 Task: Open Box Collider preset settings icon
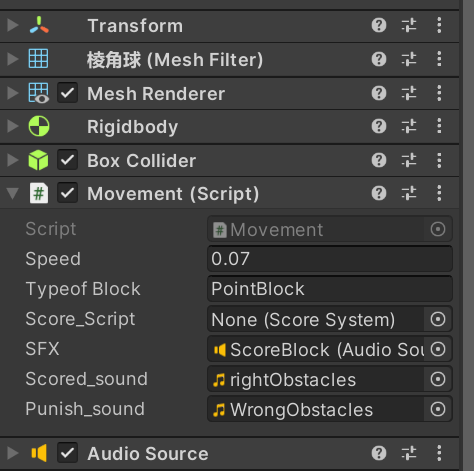409,160
